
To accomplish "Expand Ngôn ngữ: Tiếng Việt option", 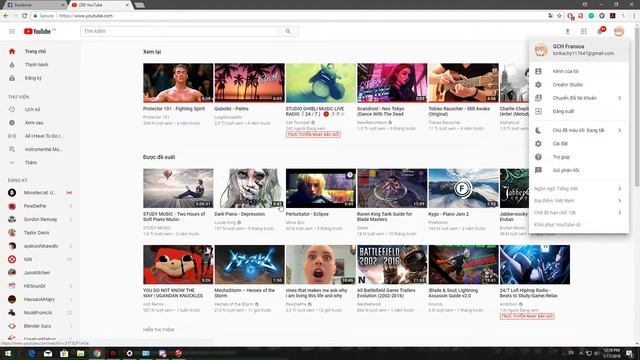I will pyautogui.click(x=579, y=189).
